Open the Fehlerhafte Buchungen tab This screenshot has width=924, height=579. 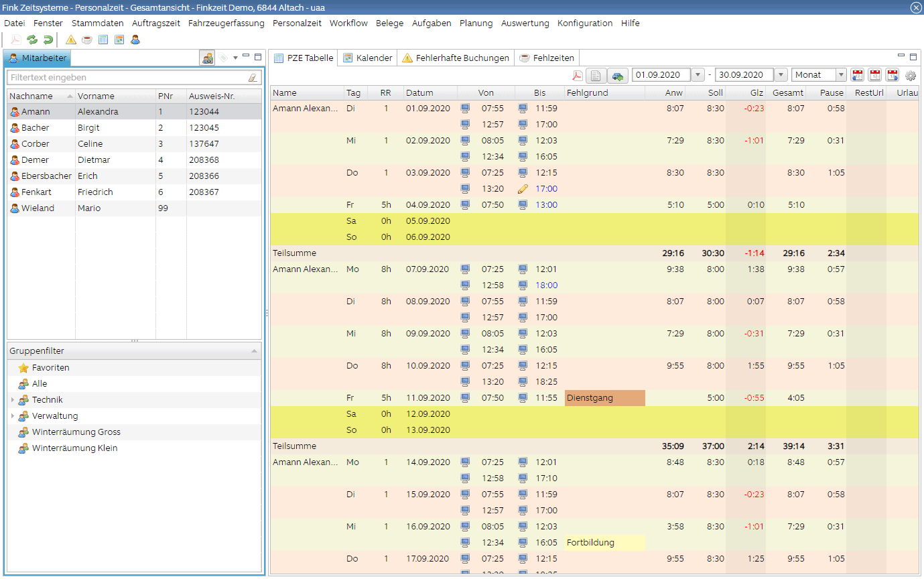456,58
